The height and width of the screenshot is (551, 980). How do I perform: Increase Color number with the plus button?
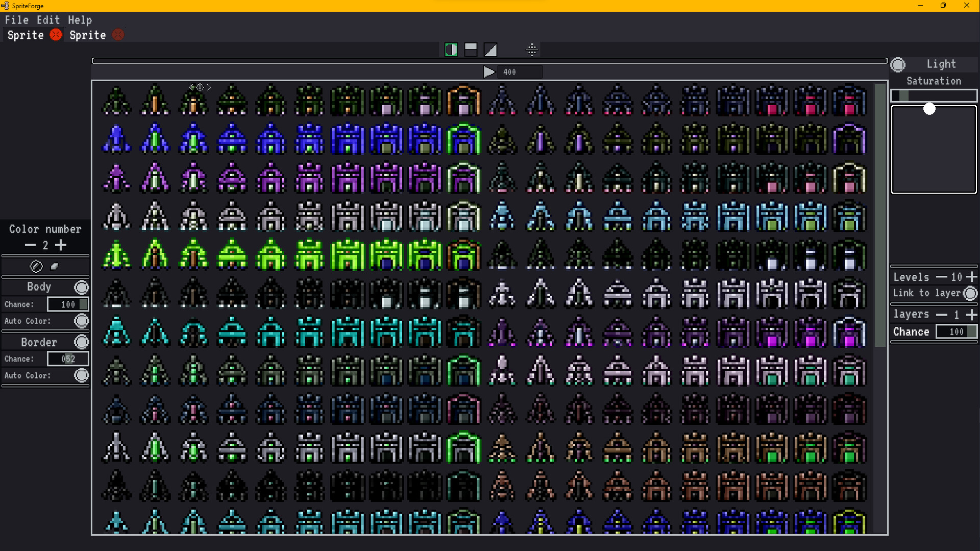[61, 245]
